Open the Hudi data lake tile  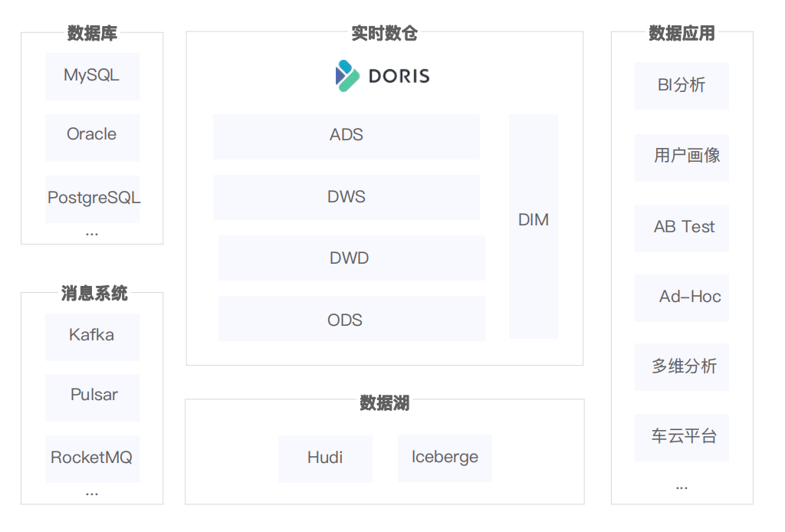click(325, 458)
